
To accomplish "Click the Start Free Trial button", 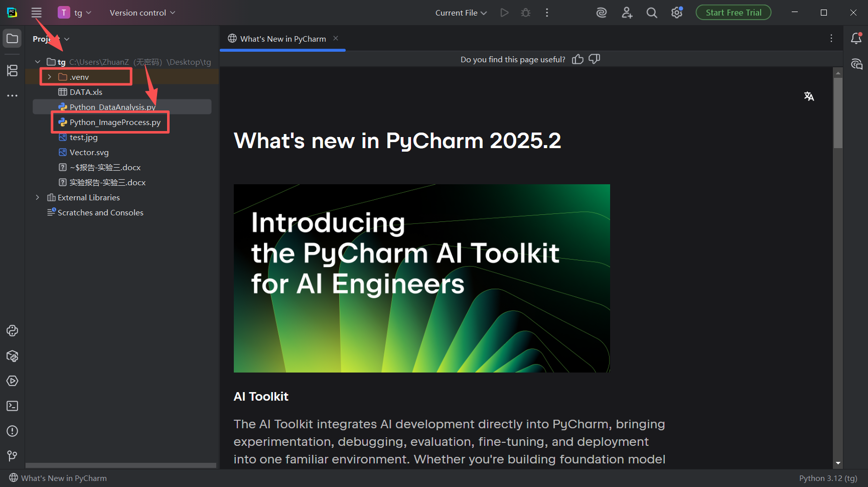I will point(734,13).
